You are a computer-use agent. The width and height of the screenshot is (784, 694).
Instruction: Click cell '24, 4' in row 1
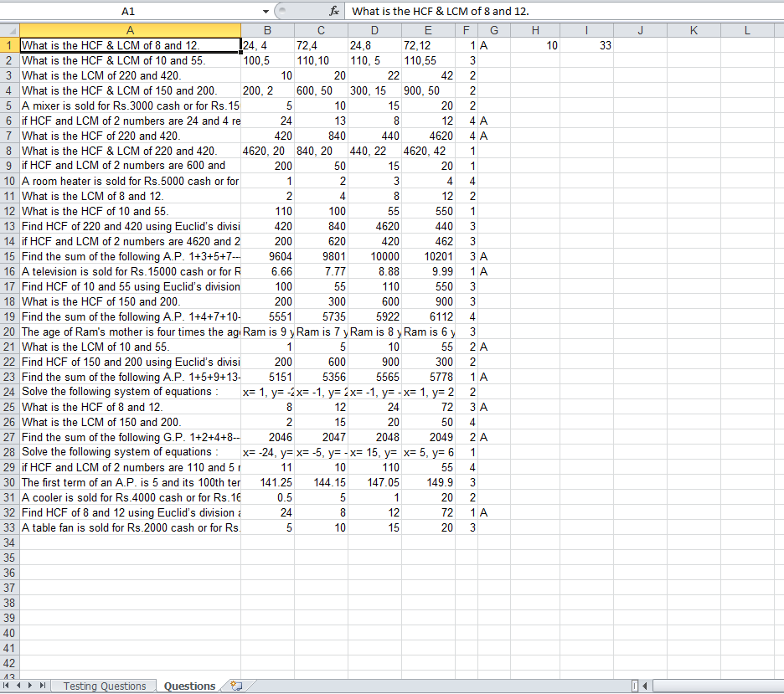[x=267, y=45]
